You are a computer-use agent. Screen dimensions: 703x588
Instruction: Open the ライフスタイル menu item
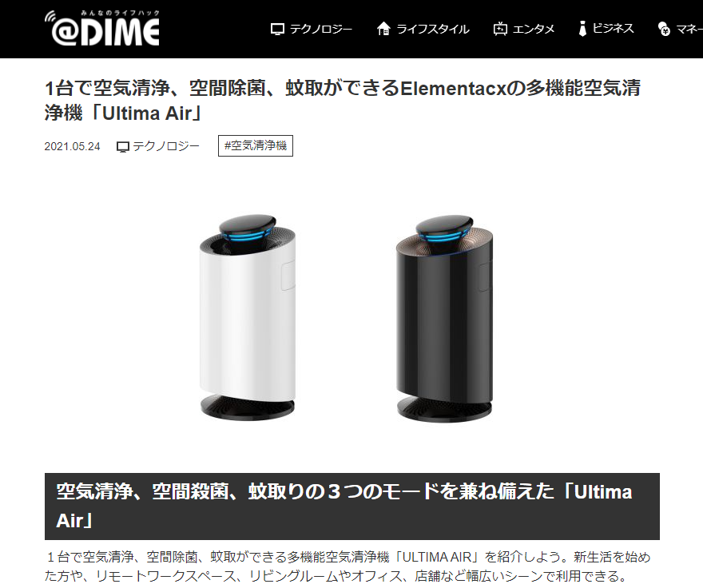[x=423, y=29]
